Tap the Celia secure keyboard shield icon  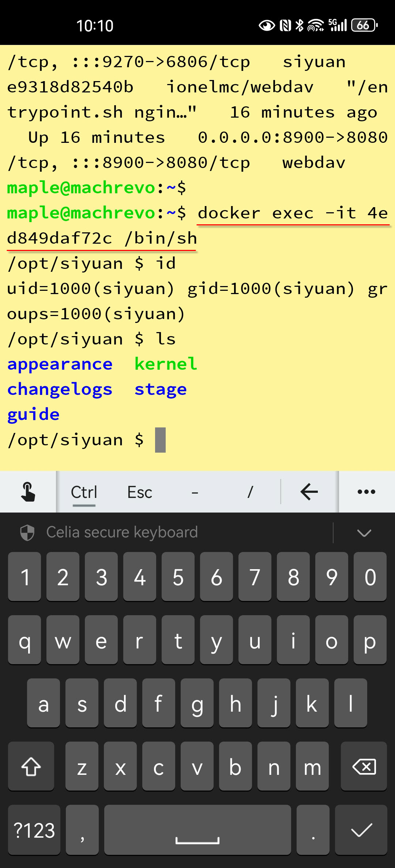tap(27, 533)
